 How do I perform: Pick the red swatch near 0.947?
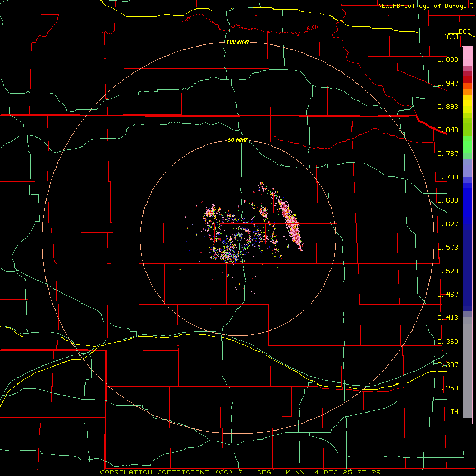tap(467, 79)
